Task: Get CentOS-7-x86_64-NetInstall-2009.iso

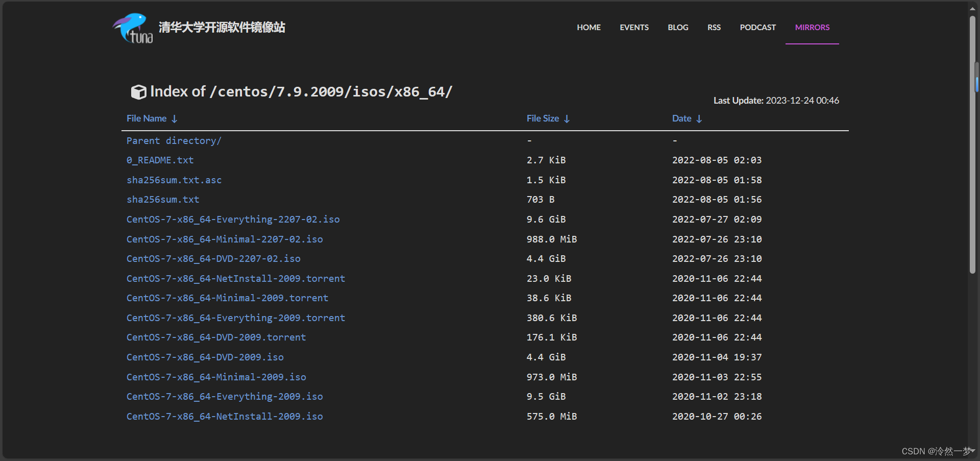Action: click(225, 417)
